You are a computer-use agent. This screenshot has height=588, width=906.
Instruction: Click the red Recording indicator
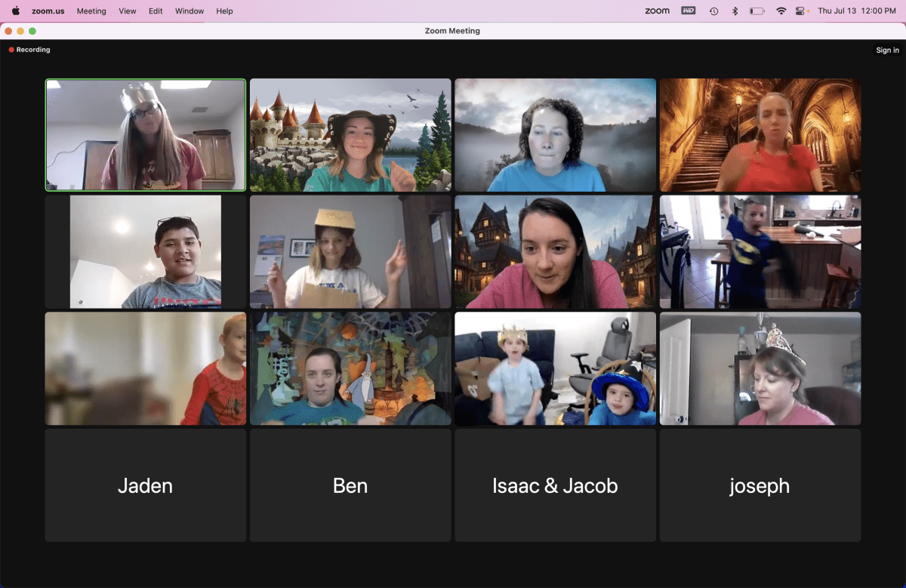29,50
